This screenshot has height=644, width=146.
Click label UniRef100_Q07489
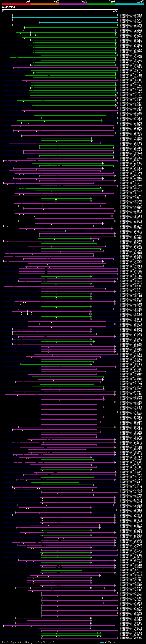tap(131, 236)
